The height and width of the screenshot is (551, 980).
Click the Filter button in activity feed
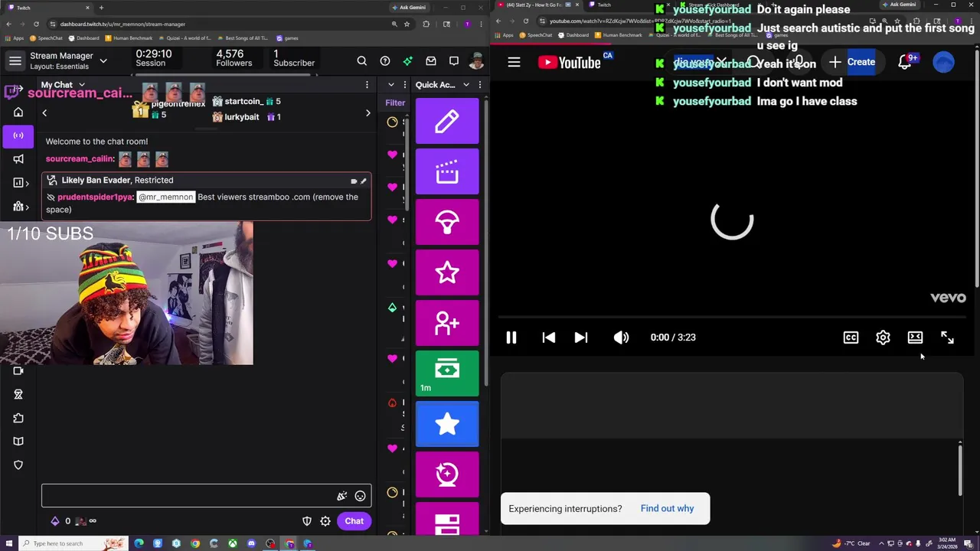(395, 103)
